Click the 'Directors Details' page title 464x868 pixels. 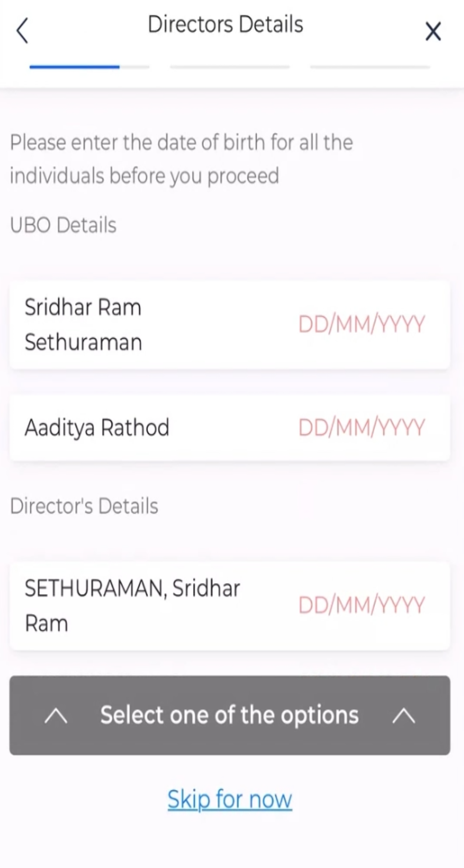(226, 24)
